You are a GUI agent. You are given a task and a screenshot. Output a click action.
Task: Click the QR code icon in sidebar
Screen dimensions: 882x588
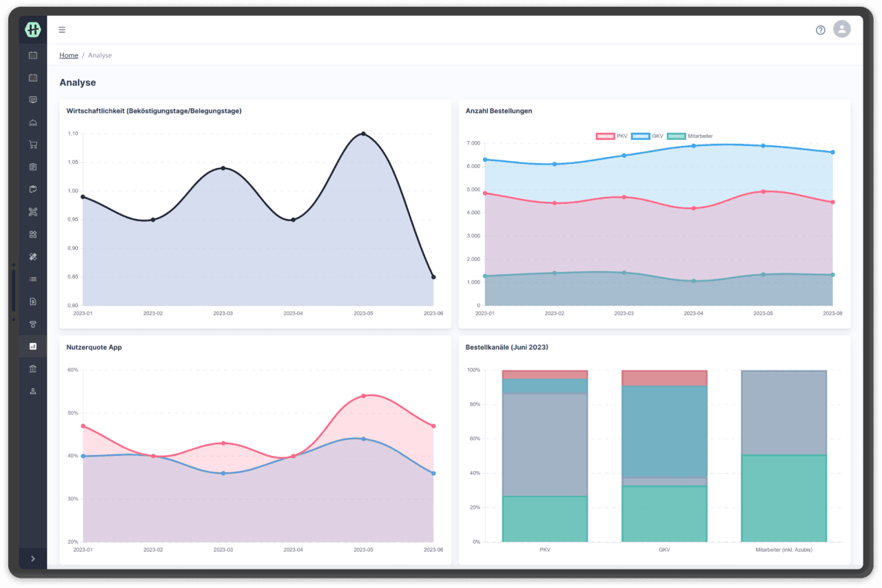coord(32,211)
